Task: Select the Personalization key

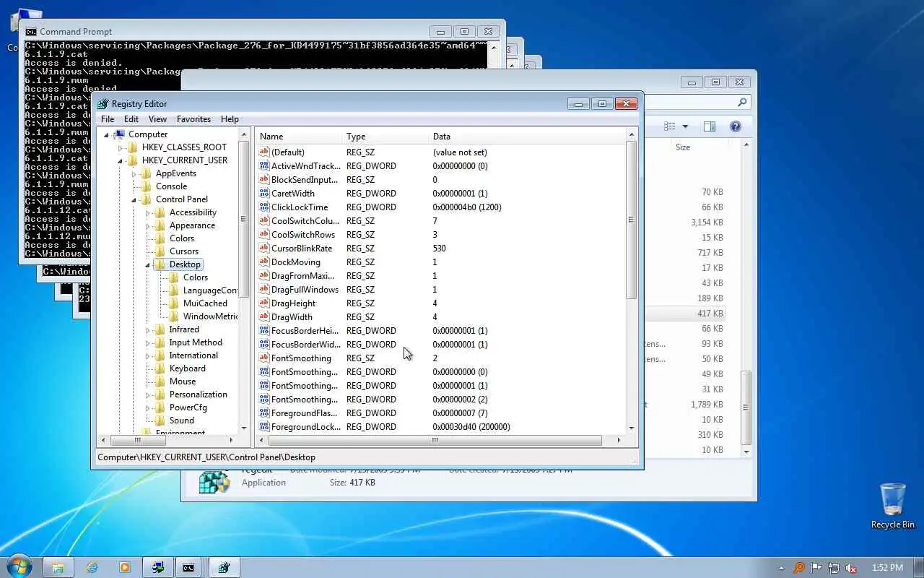Action: point(198,394)
